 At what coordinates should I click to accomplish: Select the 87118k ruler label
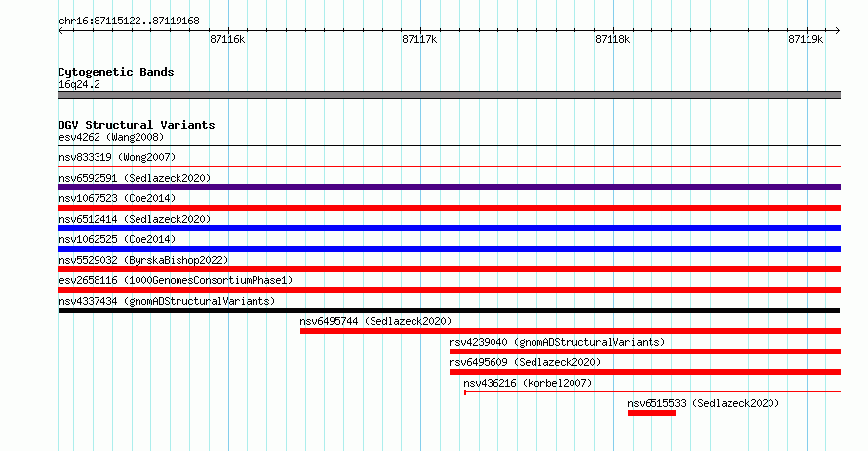(612, 39)
